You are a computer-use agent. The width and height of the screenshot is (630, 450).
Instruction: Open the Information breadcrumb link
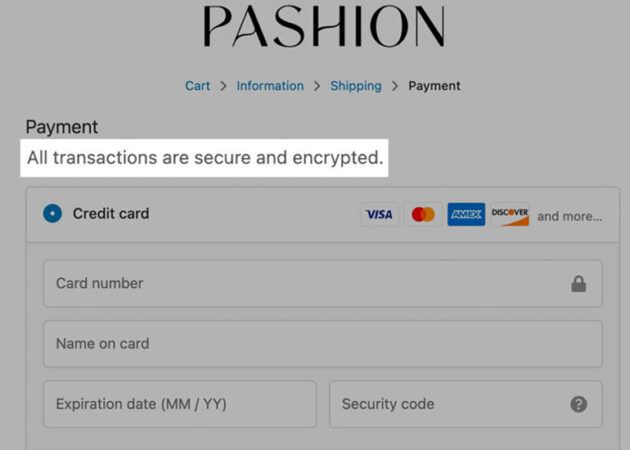[270, 86]
